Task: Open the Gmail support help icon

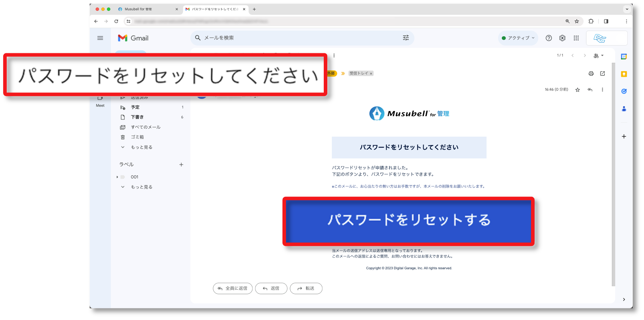Action: pyautogui.click(x=548, y=38)
